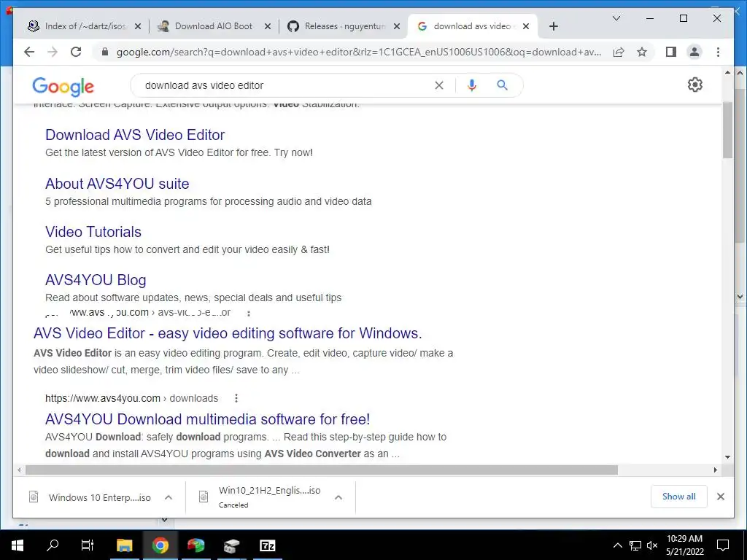Open network tray icon
The width and height of the screenshot is (747, 560).
pos(635,545)
